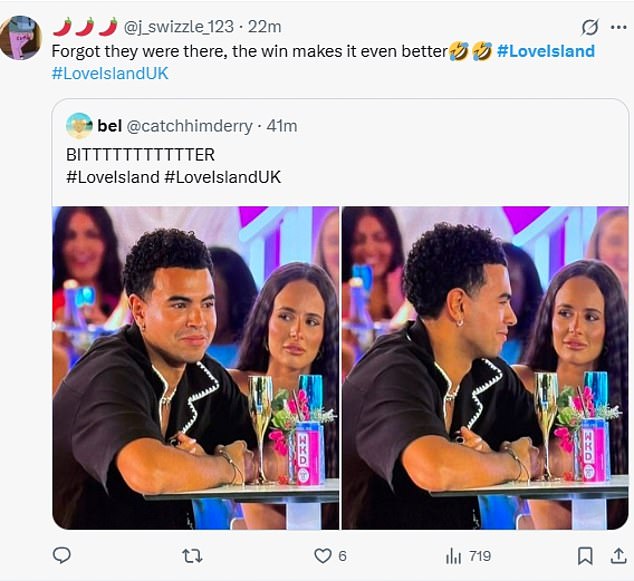Click the 22m timestamp

coord(264,27)
